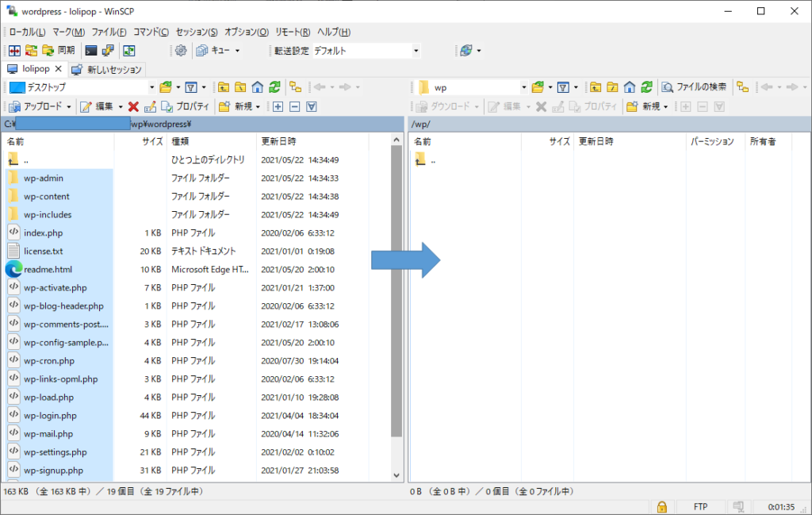This screenshot has width=812, height=515.
Task: Click the ファイルの検索 find files button
Action: coord(695,87)
